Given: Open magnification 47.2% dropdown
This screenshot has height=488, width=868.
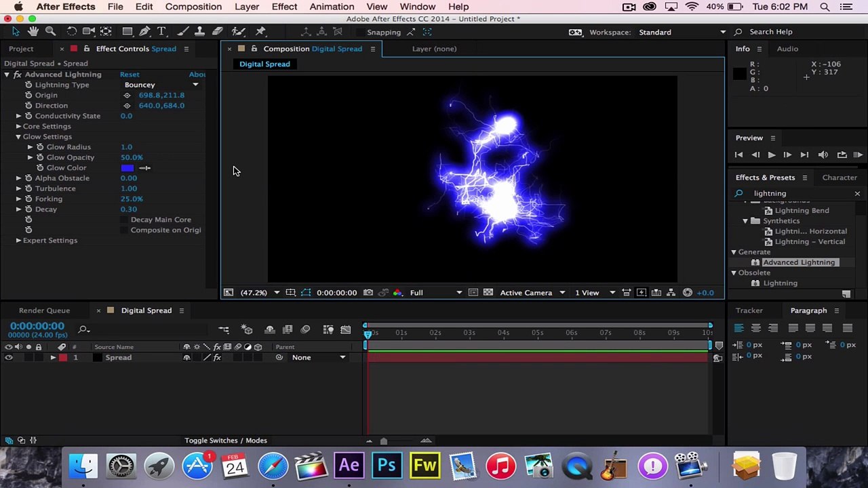Looking at the screenshot, I should 260,293.
